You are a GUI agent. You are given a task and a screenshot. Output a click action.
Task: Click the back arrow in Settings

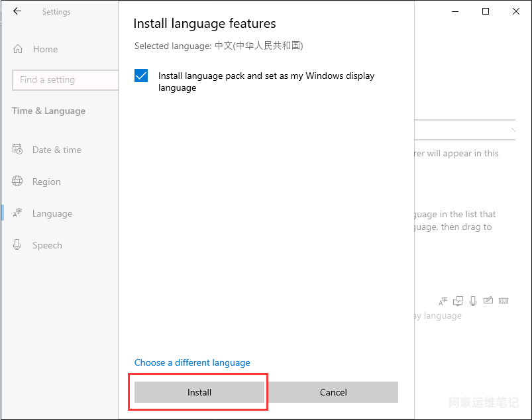click(x=17, y=11)
